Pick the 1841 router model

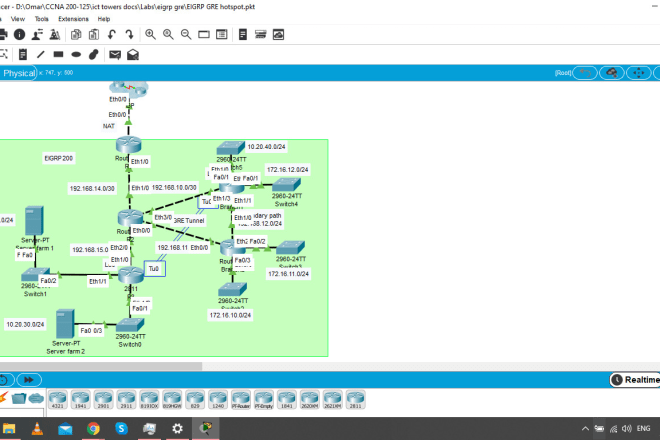287,400
